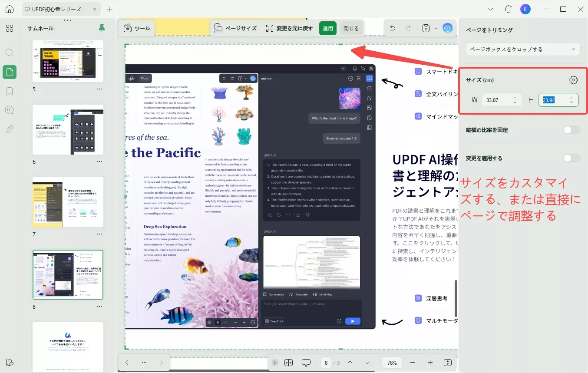This screenshot has width=588, height=373.
Task: Open the ツール tools menu
Action: pos(137,28)
